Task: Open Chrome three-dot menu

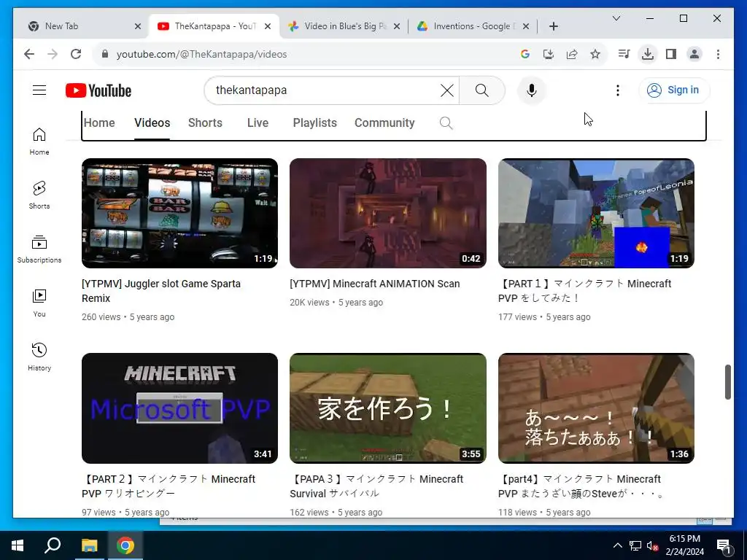Action: click(x=718, y=54)
